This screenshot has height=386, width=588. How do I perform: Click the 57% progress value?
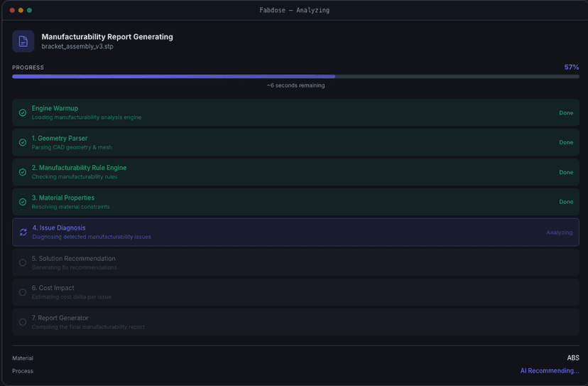pos(572,68)
